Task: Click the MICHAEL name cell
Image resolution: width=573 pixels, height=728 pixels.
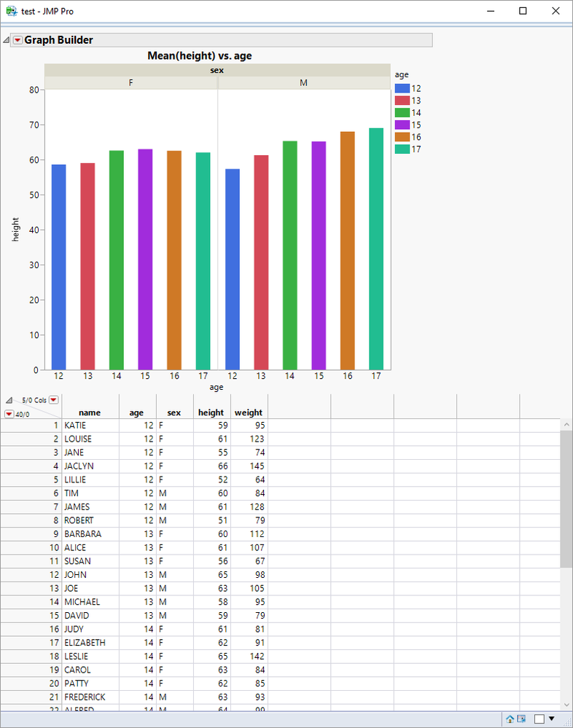Action: 90,602
